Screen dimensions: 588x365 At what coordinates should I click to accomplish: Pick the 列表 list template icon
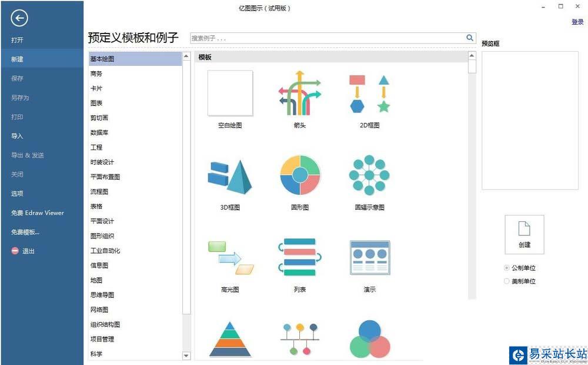pyautogui.click(x=300, y=257)
